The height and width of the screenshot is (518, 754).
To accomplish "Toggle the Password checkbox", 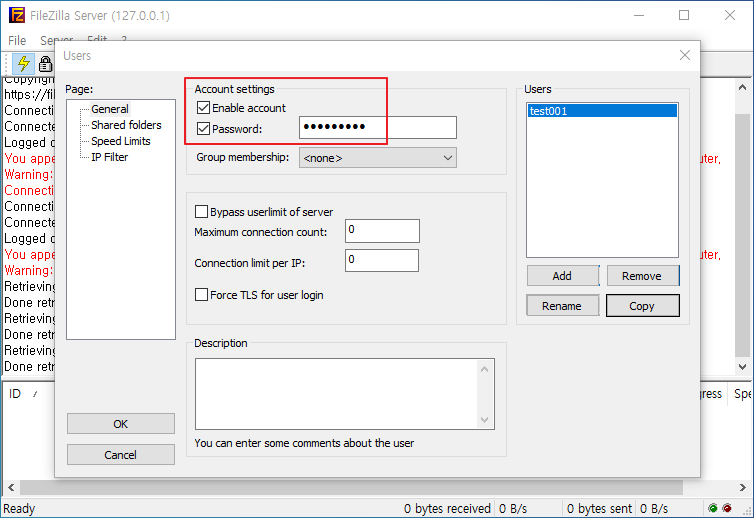I will (203, 128).
